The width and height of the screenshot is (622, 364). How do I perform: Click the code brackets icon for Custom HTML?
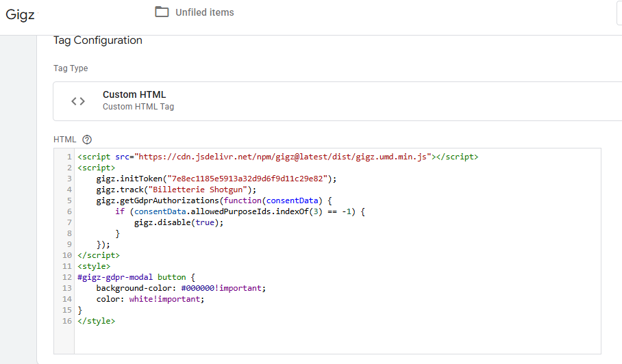coord(78,101)
